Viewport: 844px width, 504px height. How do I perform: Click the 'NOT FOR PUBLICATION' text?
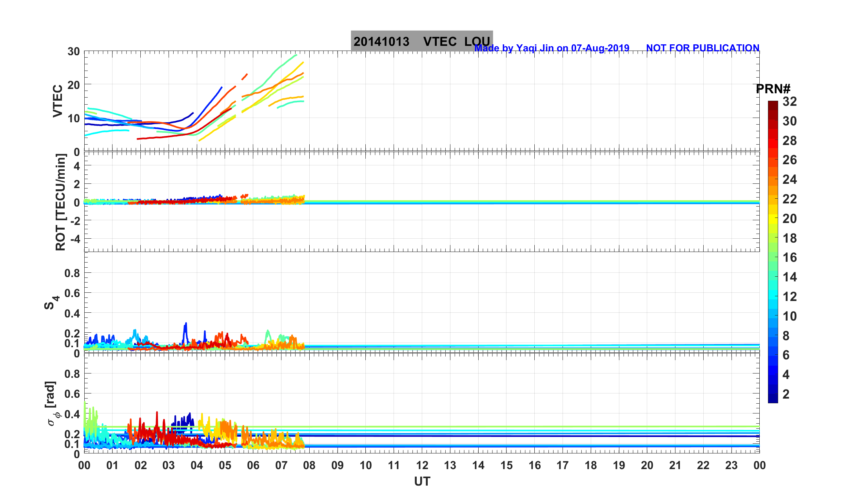coord(702,48)
